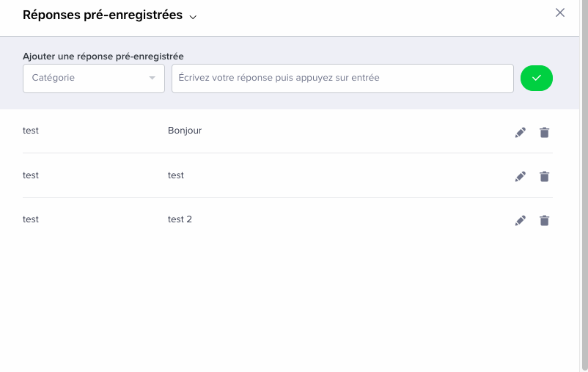The image size is (588, 372).
Task: Open the Catégorie dropdown
Action: (94, 78)
